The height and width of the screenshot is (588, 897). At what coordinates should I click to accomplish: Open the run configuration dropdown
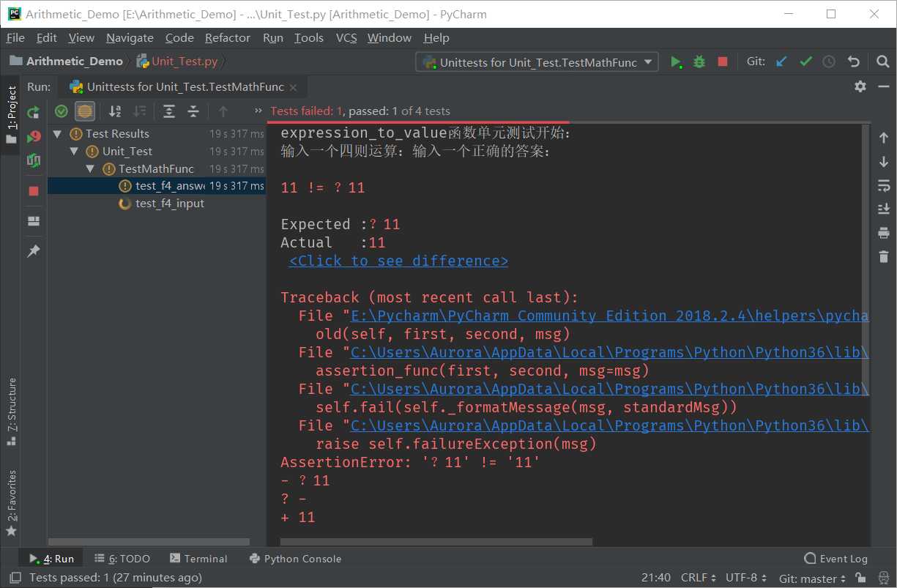coord(537,62)
